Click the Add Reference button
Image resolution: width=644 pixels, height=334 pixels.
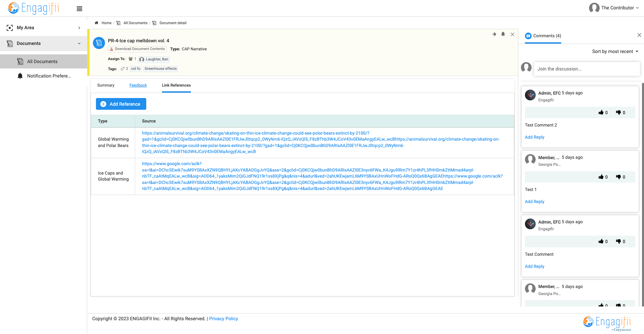coord(121,104)
